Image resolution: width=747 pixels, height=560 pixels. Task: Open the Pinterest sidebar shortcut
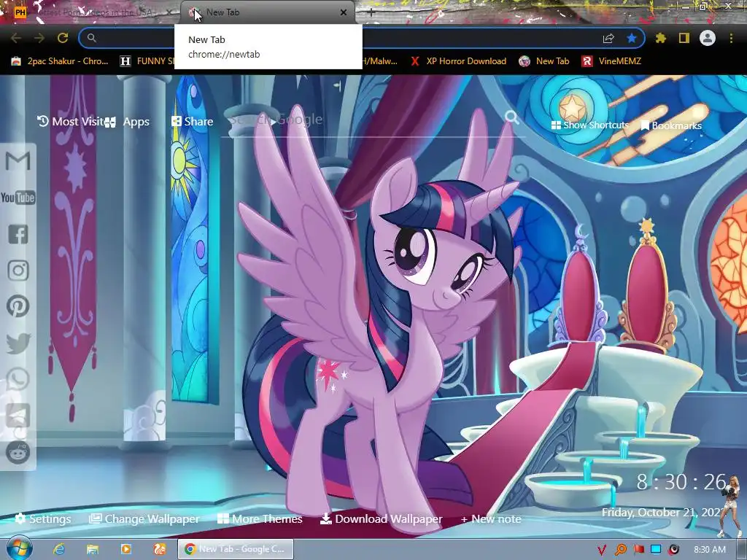point(18,306)
